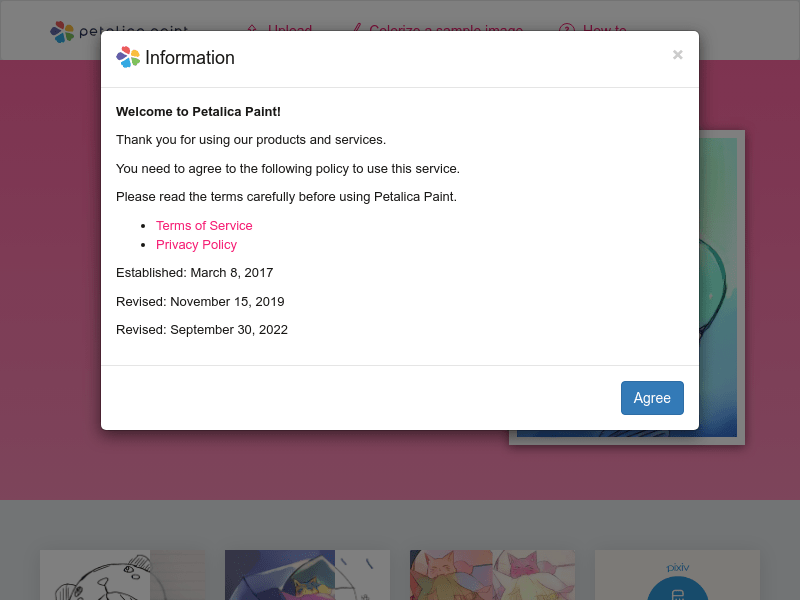
Task: Click the Petalica flower logo in dialog header
Action: (128, 57)
